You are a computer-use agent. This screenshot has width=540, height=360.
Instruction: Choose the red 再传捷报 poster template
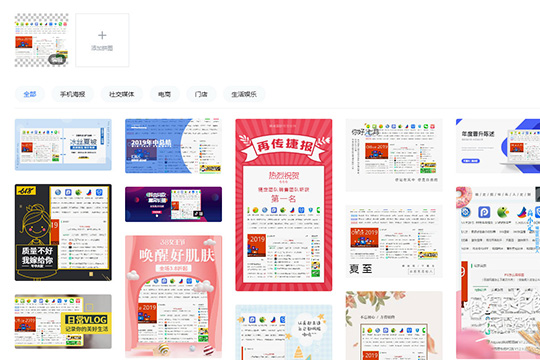pyautogui.click(x=284, y=205)
